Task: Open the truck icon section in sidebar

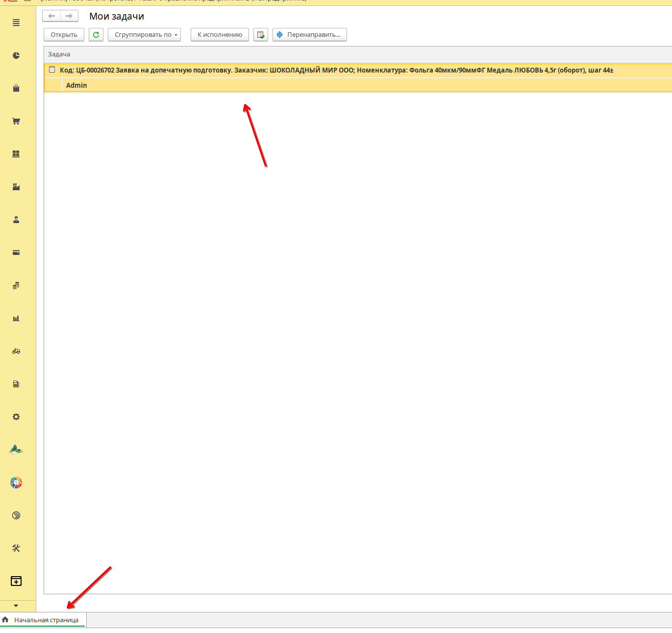Action: click(16, 351)
